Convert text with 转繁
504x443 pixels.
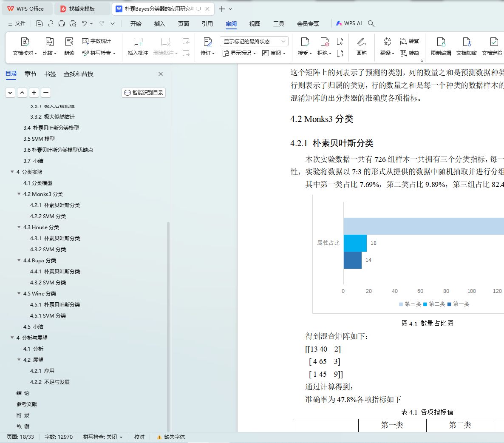pos(410,41)
